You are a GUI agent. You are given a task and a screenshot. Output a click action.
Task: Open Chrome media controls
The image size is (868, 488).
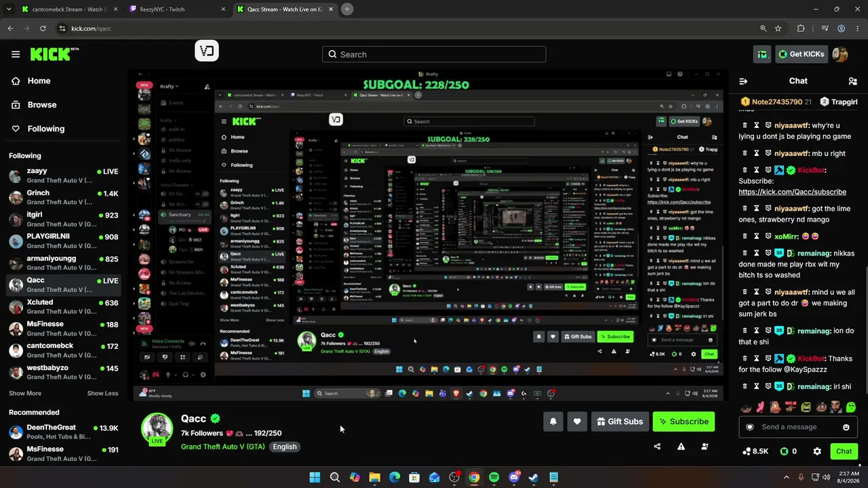pyautogui.click(x=825, y=28)
